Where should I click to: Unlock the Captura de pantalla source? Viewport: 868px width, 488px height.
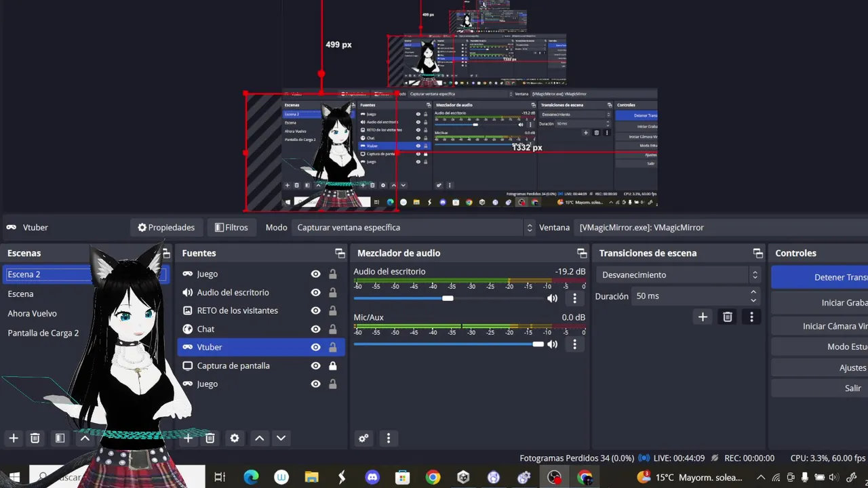333,365
